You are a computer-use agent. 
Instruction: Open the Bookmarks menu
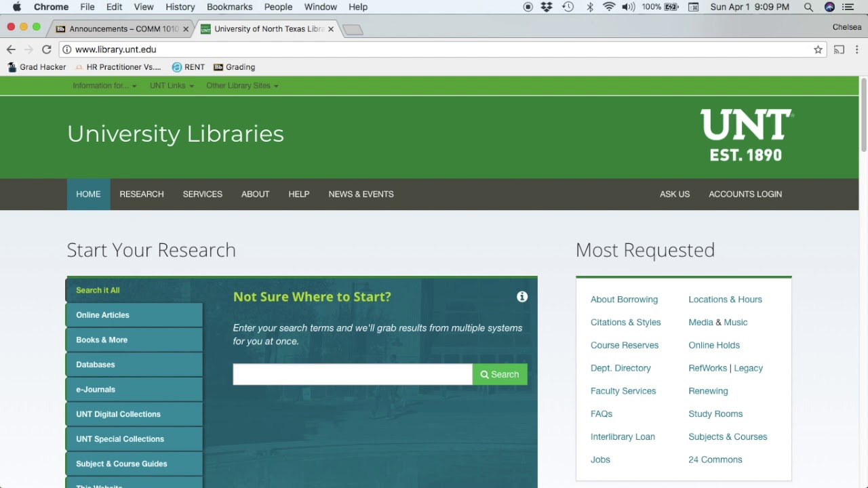pyautogui.click(x=229, y=7)
